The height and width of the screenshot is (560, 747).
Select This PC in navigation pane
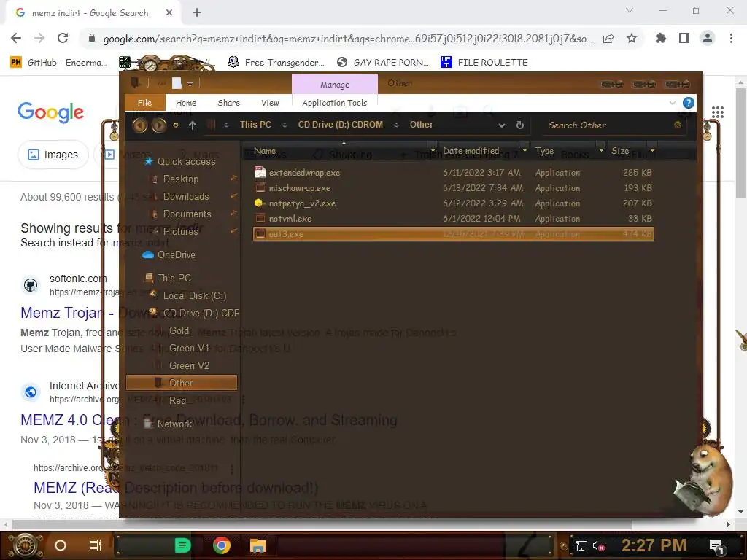point(174,278)
